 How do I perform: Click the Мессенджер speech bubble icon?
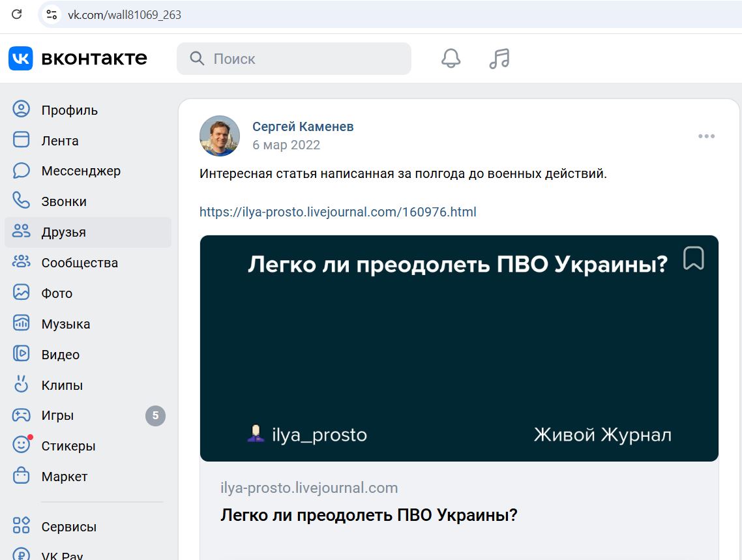(21, 170)
